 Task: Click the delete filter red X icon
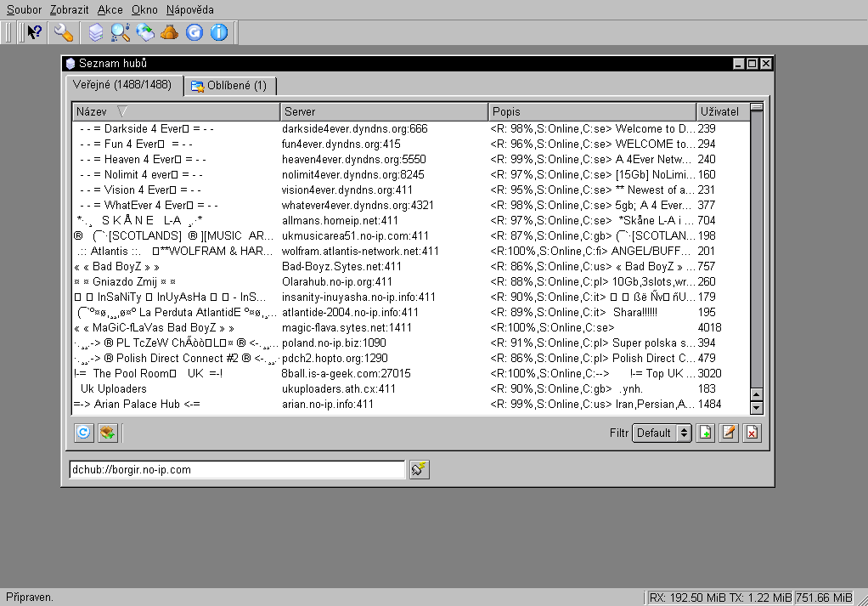click(x=752, y=433)
